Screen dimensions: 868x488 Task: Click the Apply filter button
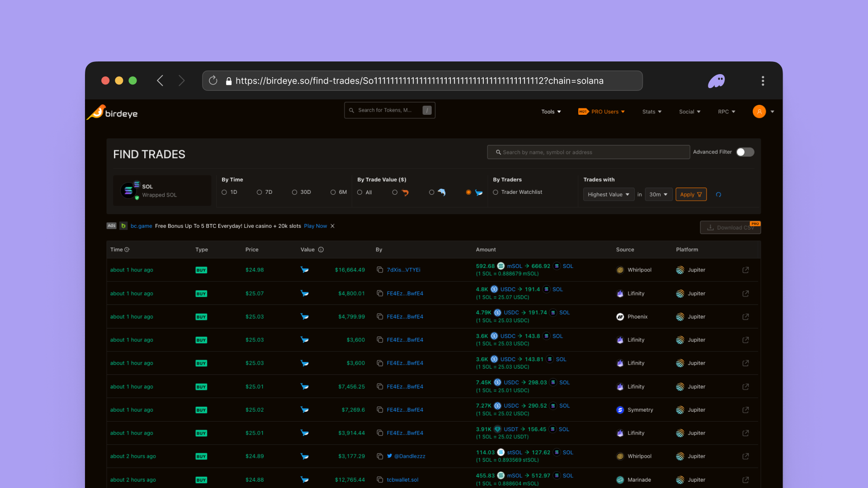click(x=690, y=194)
